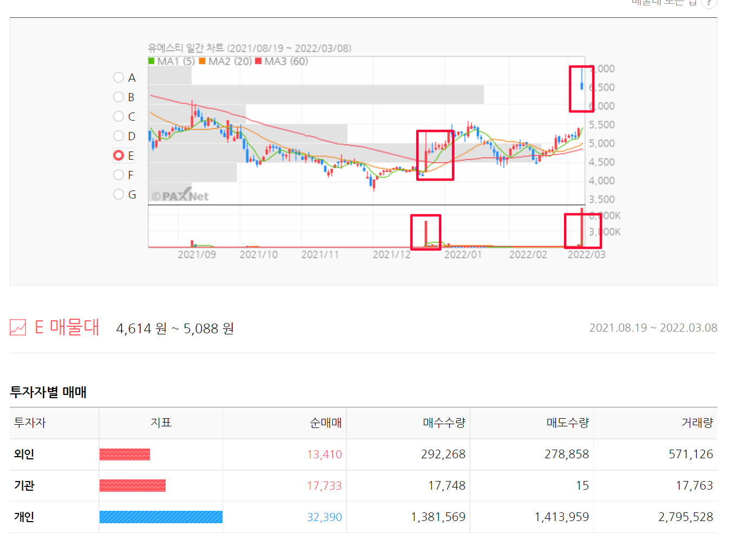Select radio button A
The height and width of the screenshot is (560, 733).
[x=119, y=77]
